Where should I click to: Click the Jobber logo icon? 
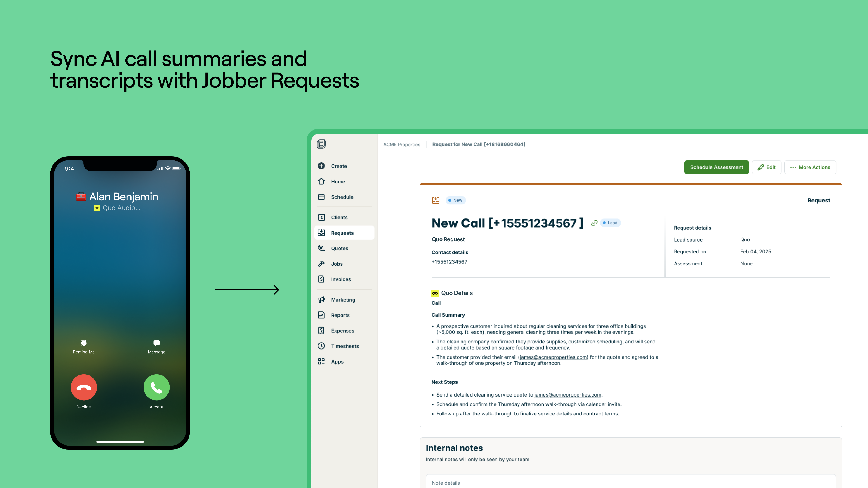click(321, 144)
